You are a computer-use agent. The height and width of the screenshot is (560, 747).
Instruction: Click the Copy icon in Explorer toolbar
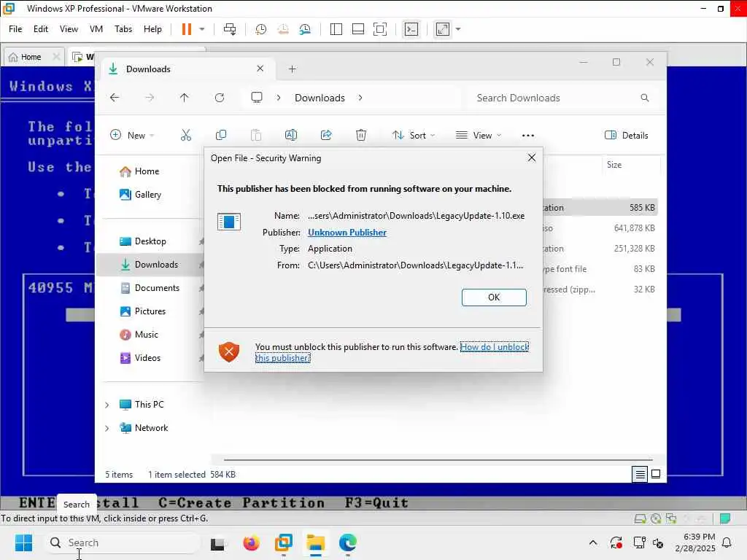tap(220, 135)
